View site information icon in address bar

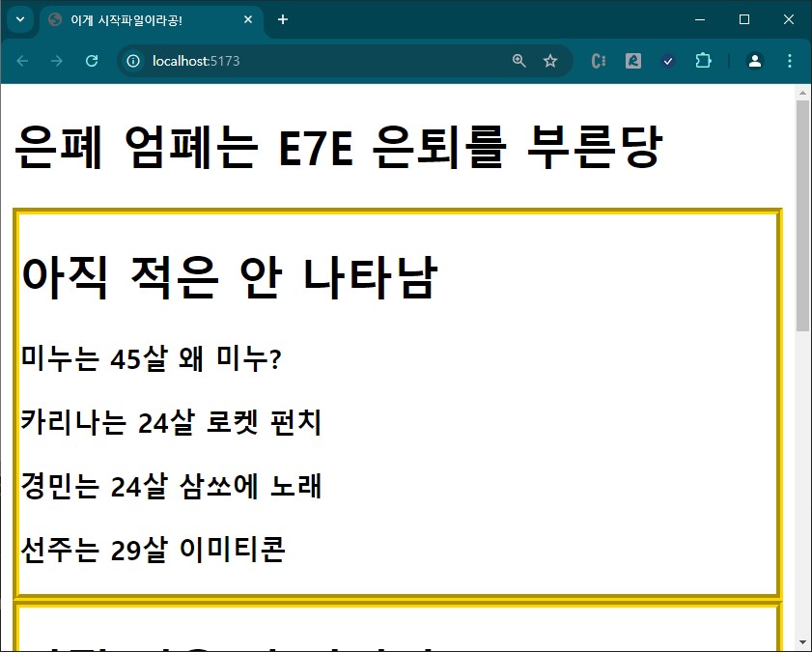pos(133,61)
